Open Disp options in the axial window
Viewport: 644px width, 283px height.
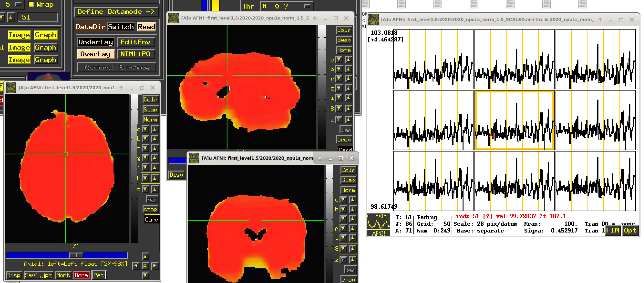14,275
